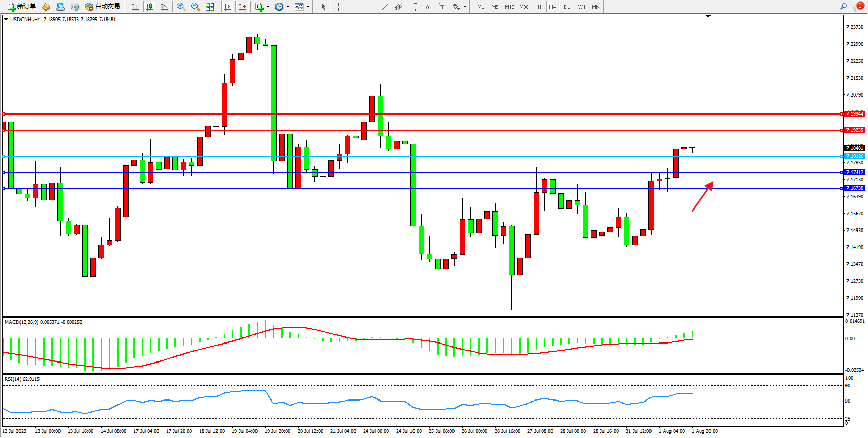Switch to the M15 timeframe
The width and height of the screenshot is (868, 438).
point(509,7)
